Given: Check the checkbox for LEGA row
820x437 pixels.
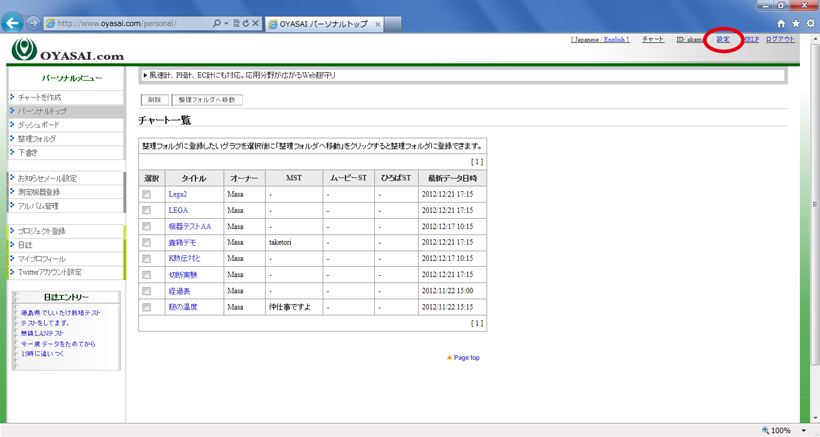Looking at the screenshot, I should pos(146,210).
